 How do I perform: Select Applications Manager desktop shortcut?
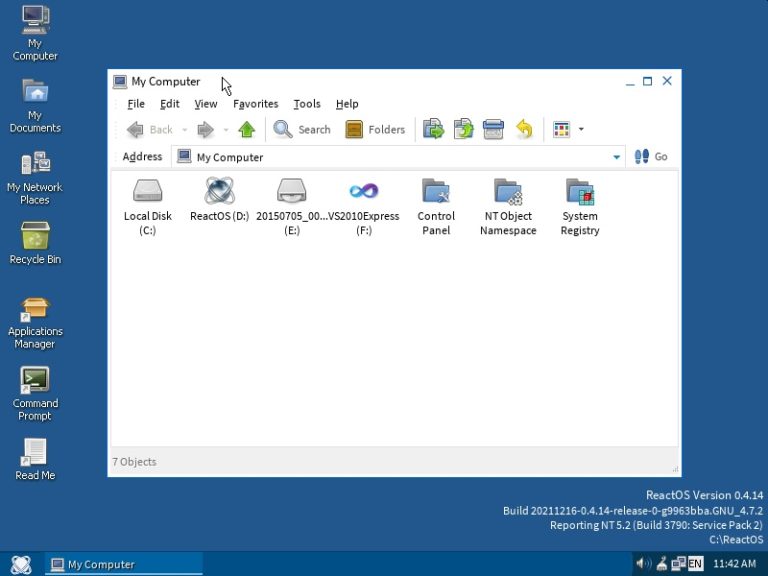pos(35,322)
